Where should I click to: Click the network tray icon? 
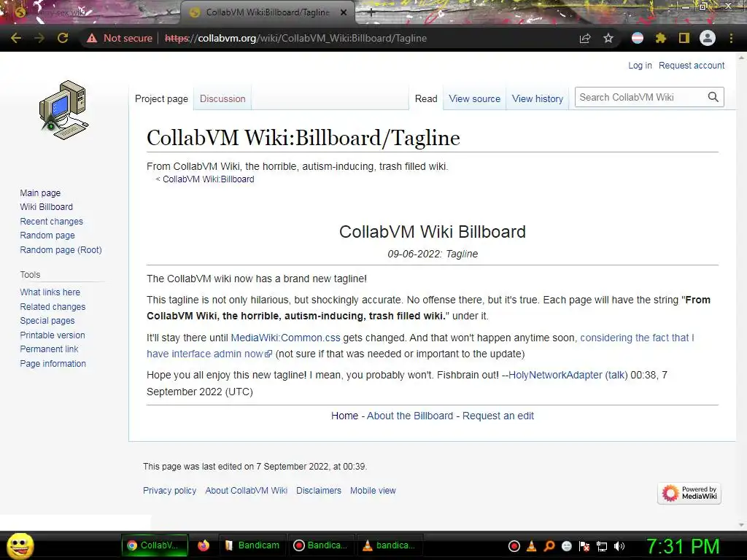click(602, 546)
